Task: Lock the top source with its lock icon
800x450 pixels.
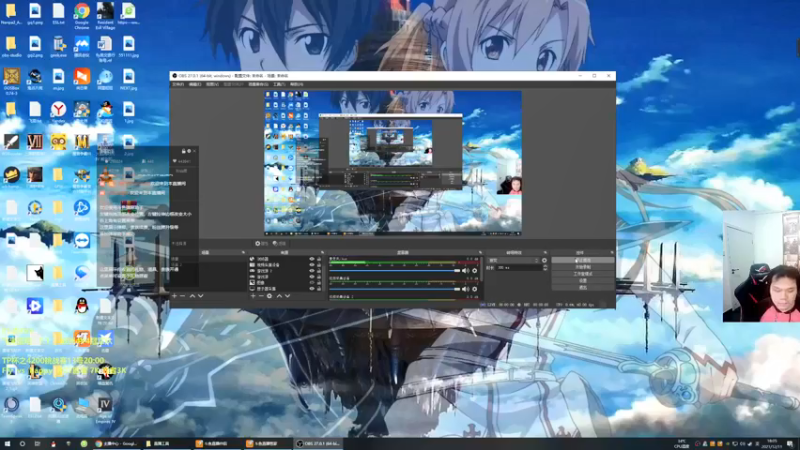Action: (x=319, y=259)
